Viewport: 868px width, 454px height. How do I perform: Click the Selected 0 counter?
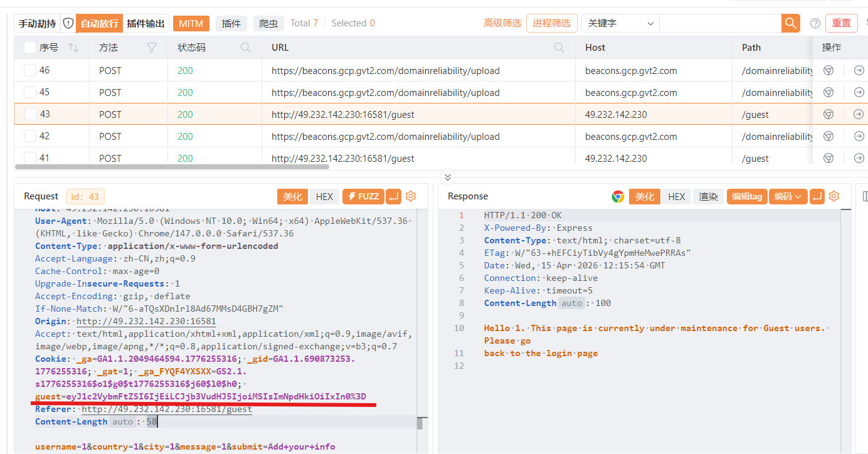tap(353, 23)
